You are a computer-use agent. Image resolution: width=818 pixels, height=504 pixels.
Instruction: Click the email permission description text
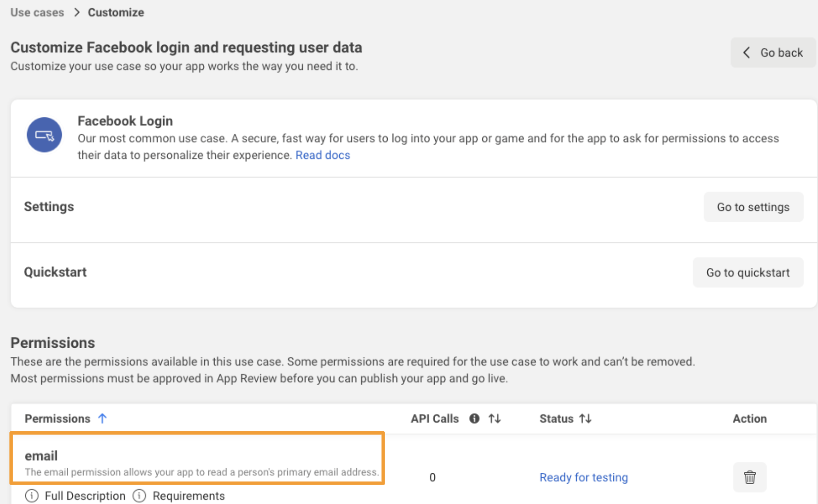point(202,472)
